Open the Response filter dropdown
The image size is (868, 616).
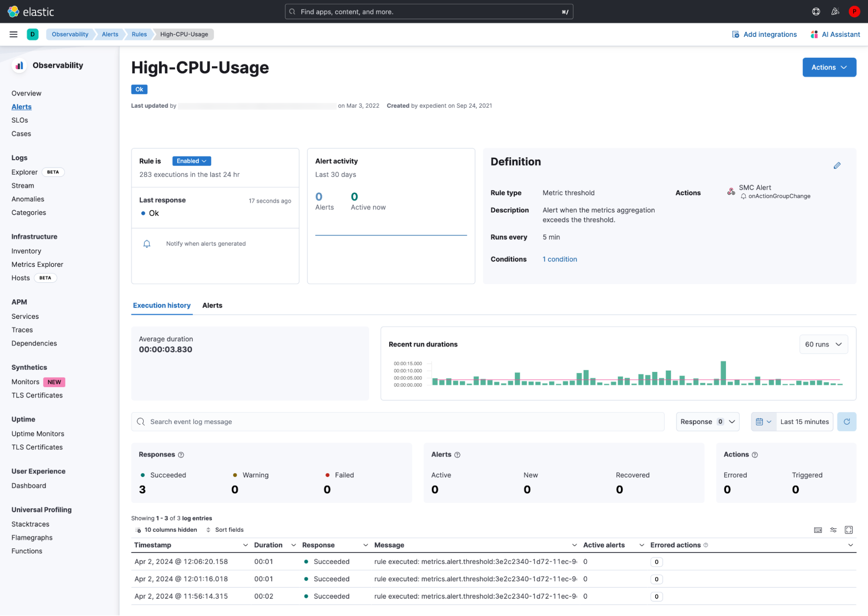click(x=707, y=422)
